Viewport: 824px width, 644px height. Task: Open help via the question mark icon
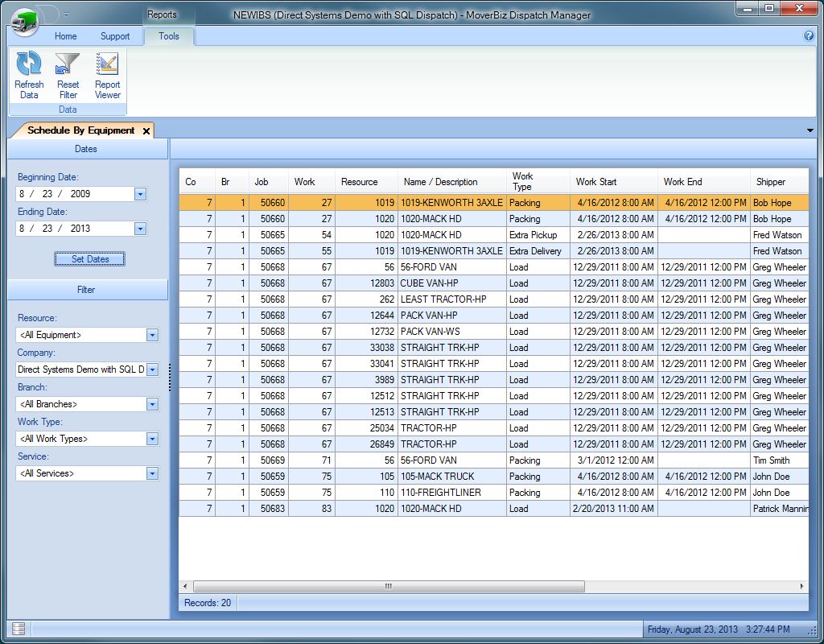pyautogui.click(x=809, y=36)
